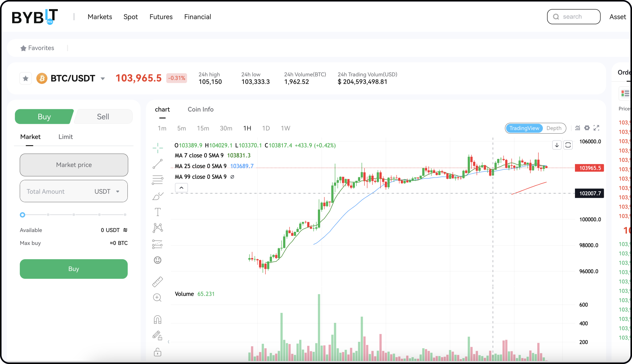Click the order book layout icon
This screenshot has width=632, height=364.
[625, 93]
